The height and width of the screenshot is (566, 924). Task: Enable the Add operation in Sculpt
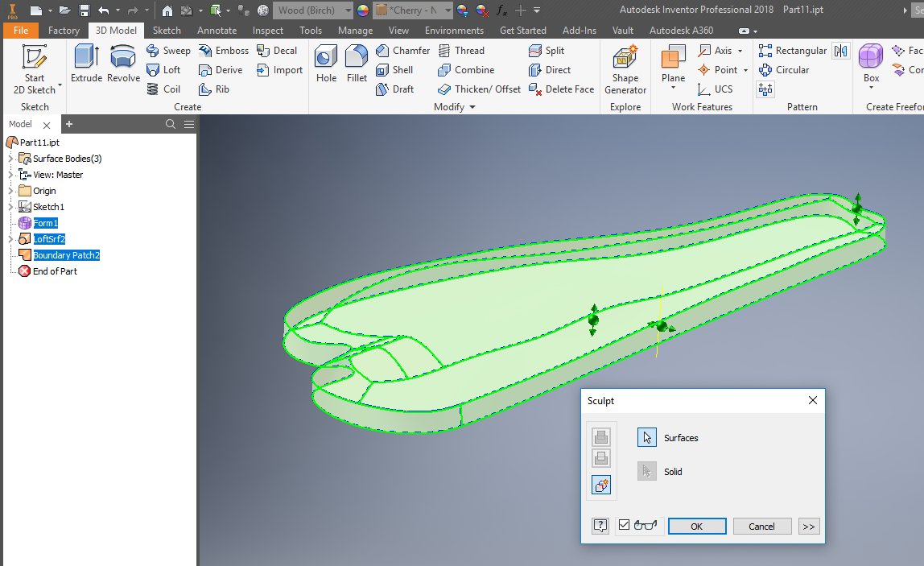(x=601, y=437)
